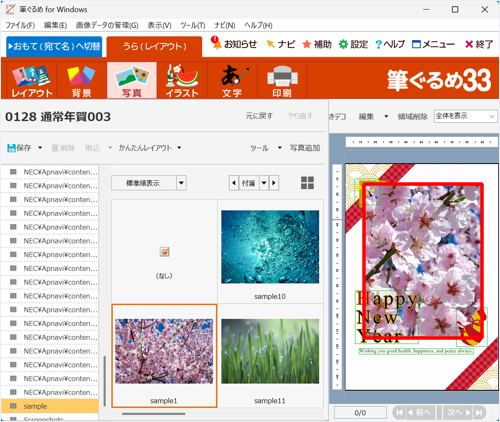Screen dimensions: 500x422
Task: Select the sample folder in tree
Action: [50, 406]
